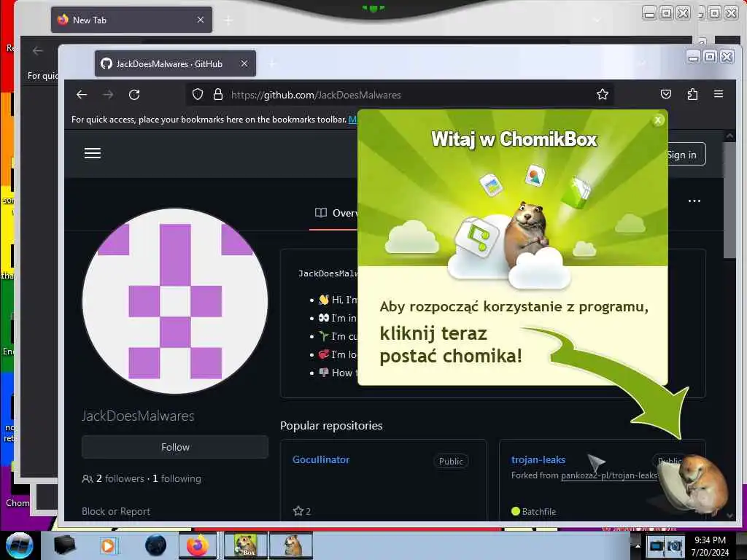Image resolution: width=747 pixels, height=560 pixels.
Task: Reload the GitHub page
Action: [134, 95]
